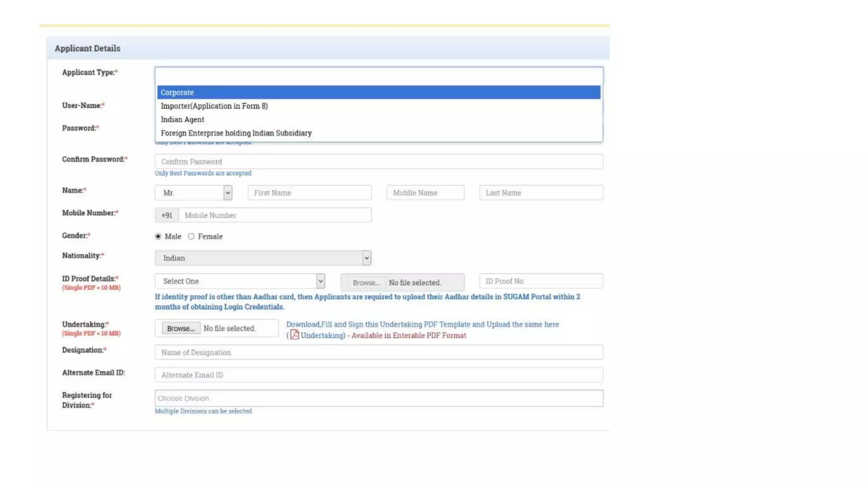Screen dimensions: 868x488
Task: Select the Female gender radio button
Action: tap(191, 236)
